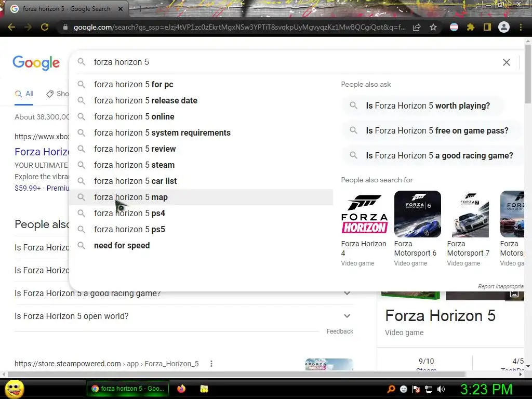This screenshot has height=399, width=532.
Task: Pick suggestion forza horizon 5 ps5
Action: tap(201, 229)
